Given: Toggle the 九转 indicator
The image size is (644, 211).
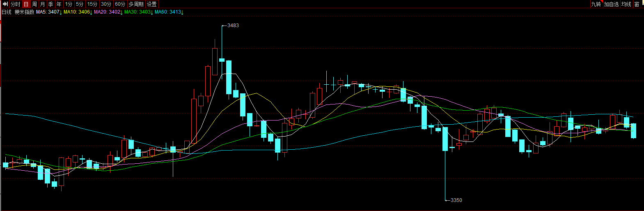Looking at the screenshot, I should click(596, 4).
